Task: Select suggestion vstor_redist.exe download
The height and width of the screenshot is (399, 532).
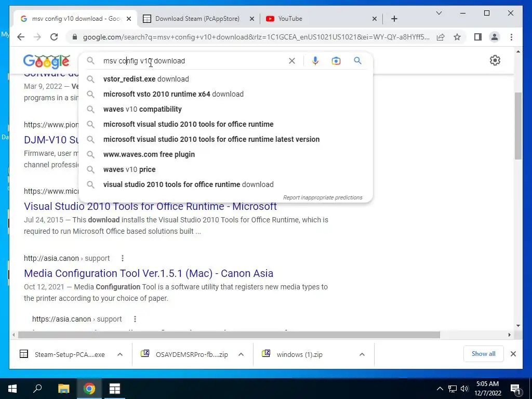Action: click(x=225, y=79)
